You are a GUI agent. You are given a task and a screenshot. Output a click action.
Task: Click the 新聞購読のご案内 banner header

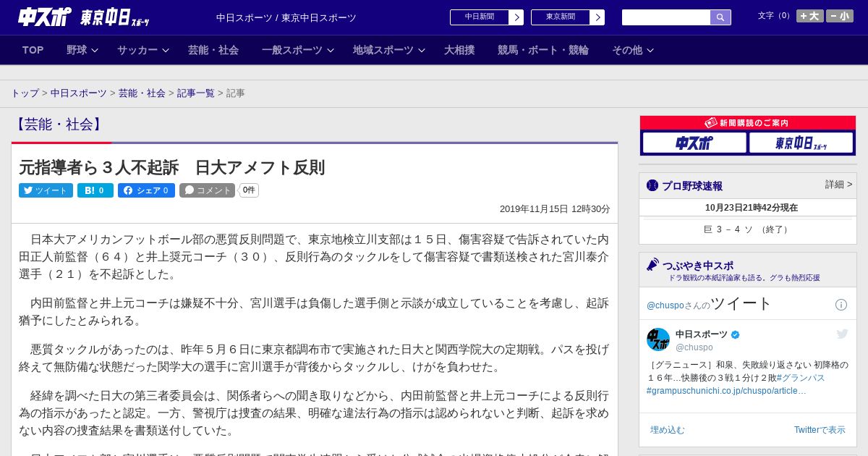click(748, 123)
